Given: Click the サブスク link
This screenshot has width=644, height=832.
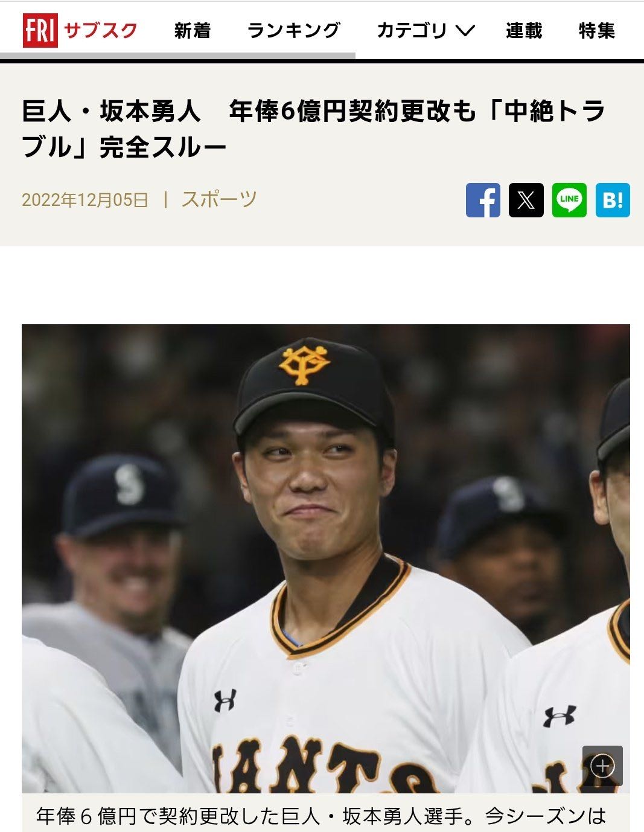Looking at the screenshot, I should pos(101,30).
